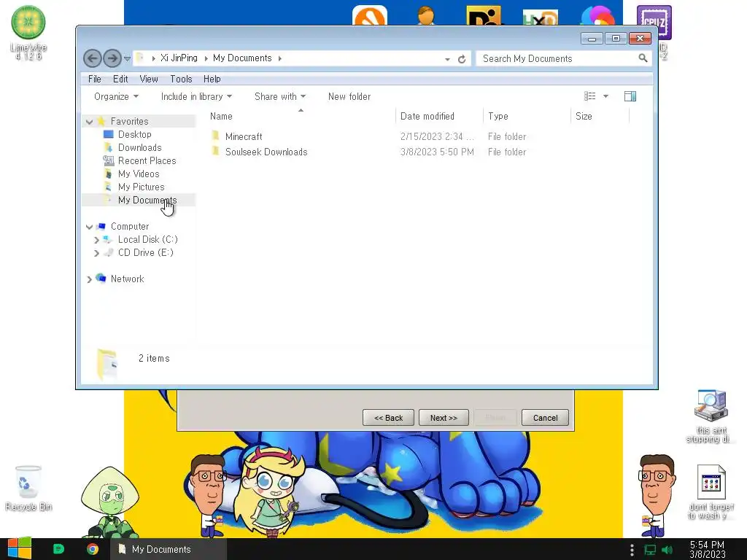747x560 pixels.
Task: Go forward with the Explorer forward arrow
Action: click(x=112, y=58)
